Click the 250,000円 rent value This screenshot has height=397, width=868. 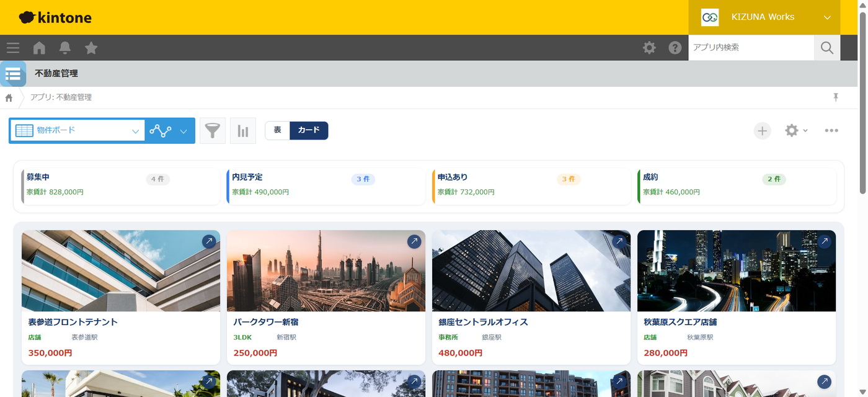pos(255,352)
